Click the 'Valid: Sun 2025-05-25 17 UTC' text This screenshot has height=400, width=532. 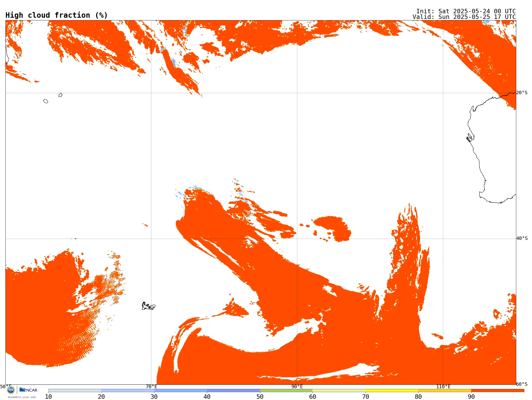(464, 17)
